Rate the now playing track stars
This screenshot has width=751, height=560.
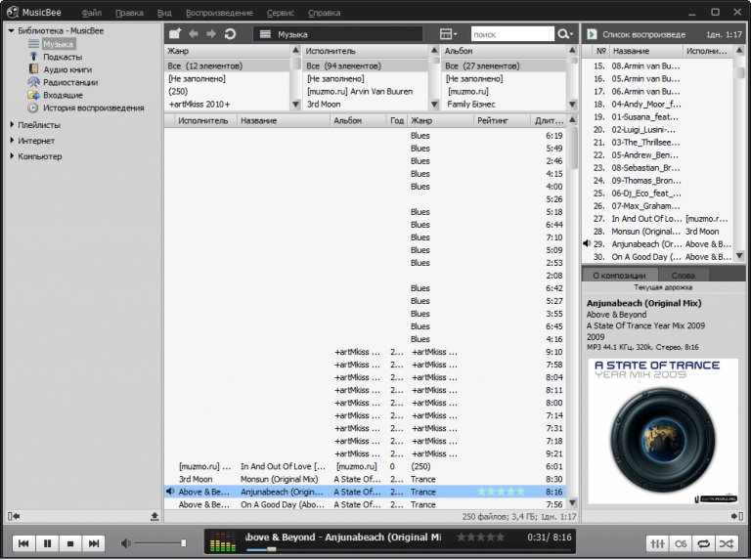(x=480, y=537)
